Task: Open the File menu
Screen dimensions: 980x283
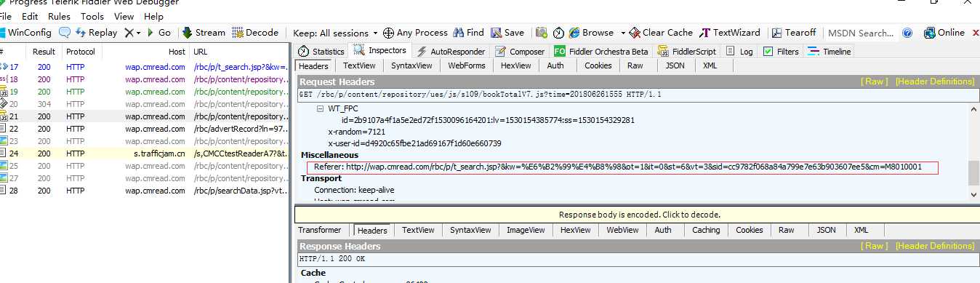Action: coord(6,16)
